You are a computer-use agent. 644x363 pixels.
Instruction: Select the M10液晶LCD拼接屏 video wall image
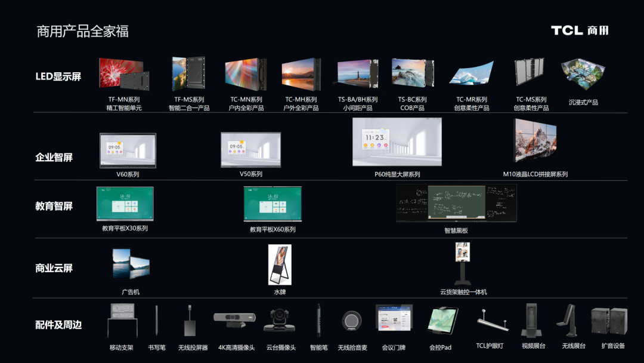coord(535,140)
